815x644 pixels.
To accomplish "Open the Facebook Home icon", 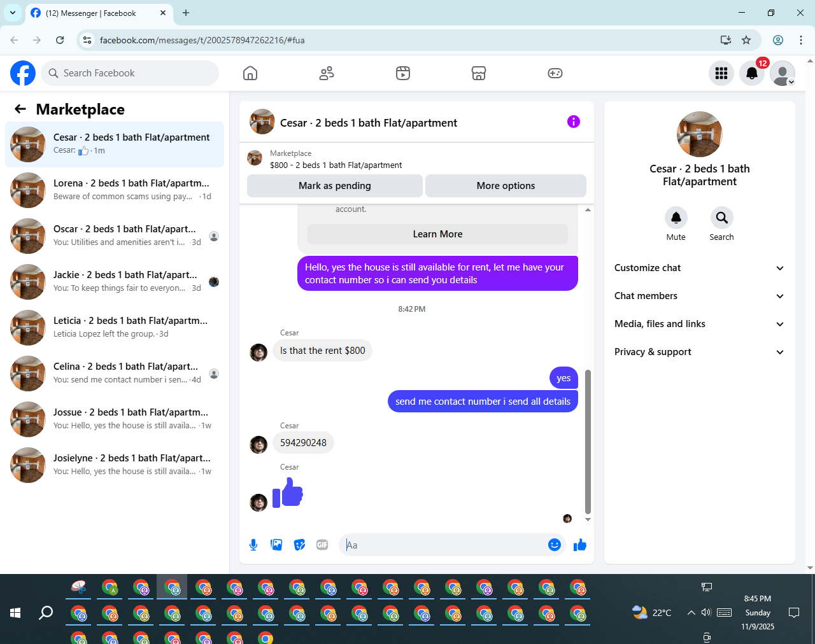I will [250, 73].
